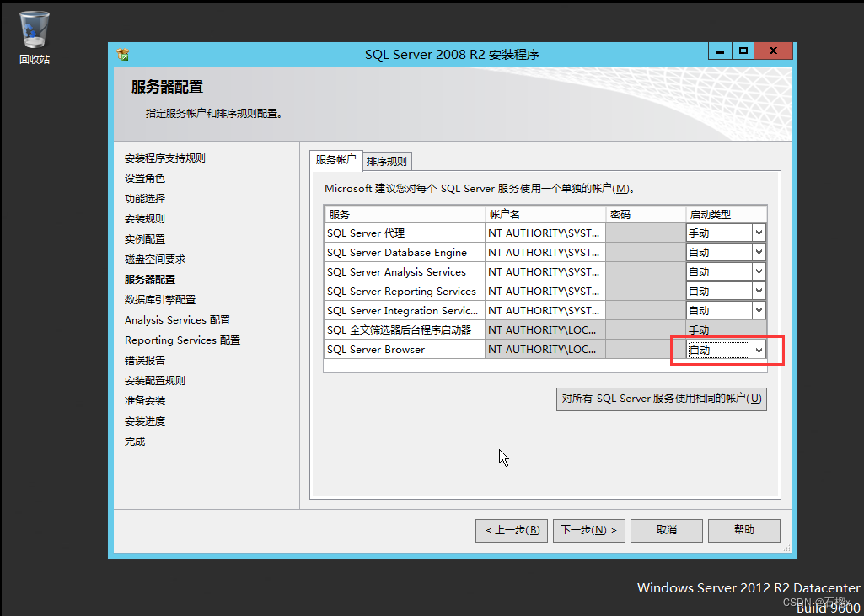Click the 帐户名 column header
The width and height of the screenshot is (864, 616).
(x=545, y=214)
